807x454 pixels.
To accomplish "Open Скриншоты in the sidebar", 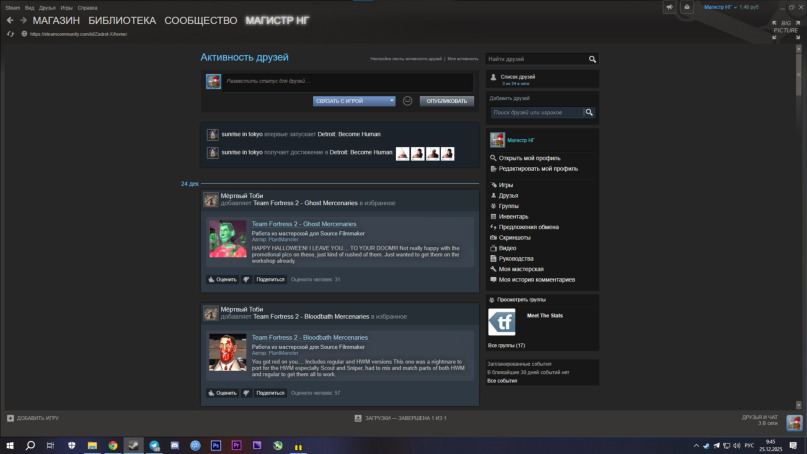I will tap(514, 238).
